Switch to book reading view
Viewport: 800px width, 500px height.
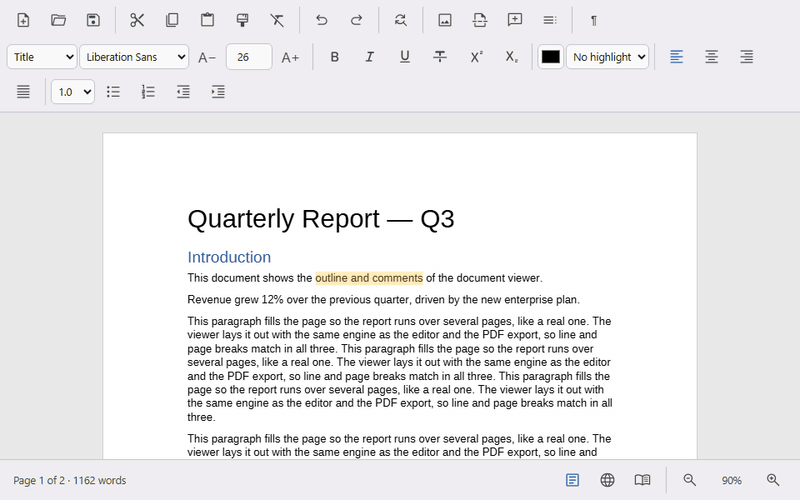[642, 480]
